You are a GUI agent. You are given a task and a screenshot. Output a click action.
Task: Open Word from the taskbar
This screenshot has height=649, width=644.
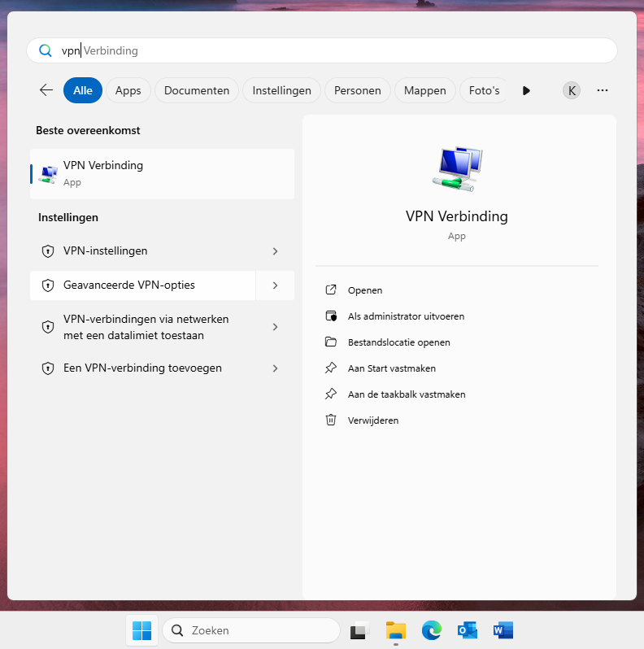(503, 630)
